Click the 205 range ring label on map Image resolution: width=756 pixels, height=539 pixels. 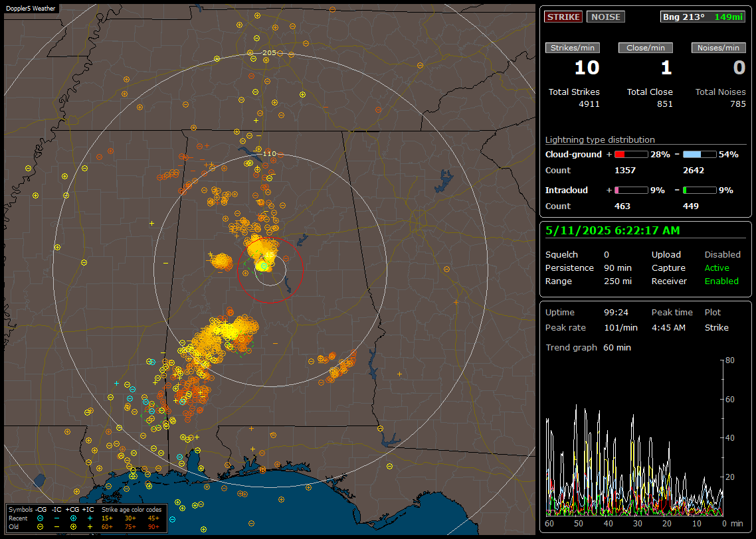(270, 53)
